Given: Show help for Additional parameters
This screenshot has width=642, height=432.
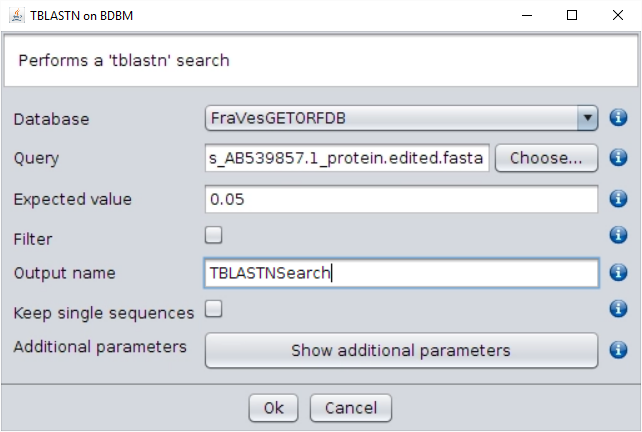Looking at the screenshot, I should pos(618,350).
